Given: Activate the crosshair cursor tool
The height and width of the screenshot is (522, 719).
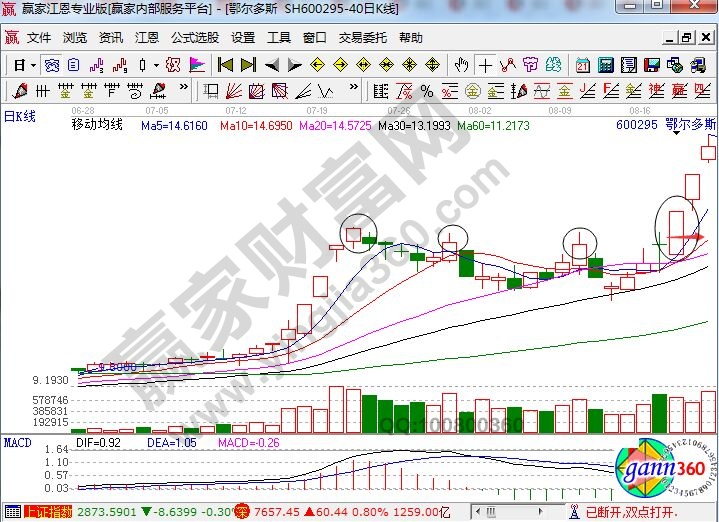Looking at the screenshot, I should click(486, 65).
